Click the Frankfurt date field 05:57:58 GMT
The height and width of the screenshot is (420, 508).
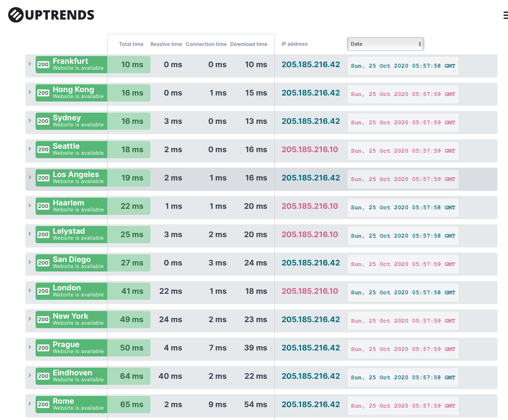point(403,66)
